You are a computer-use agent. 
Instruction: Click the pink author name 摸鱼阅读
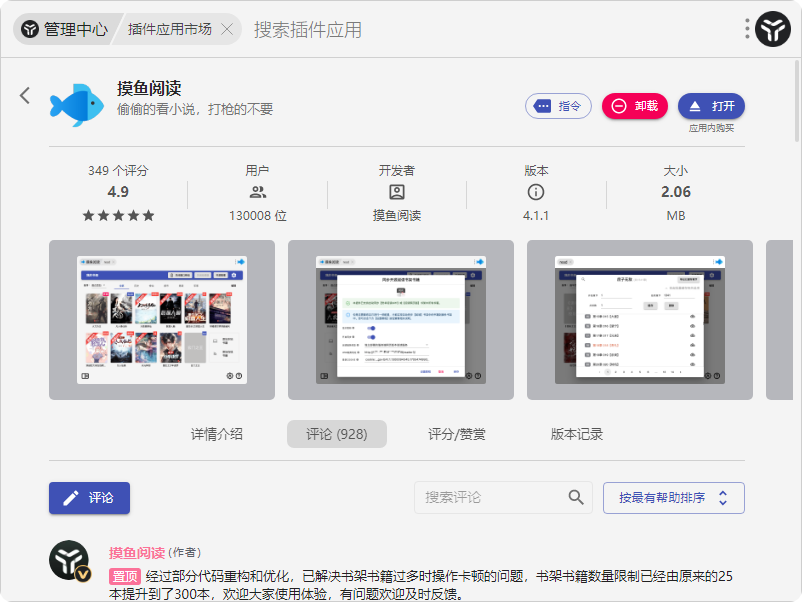pyautogui.click(x=137, y=552)
